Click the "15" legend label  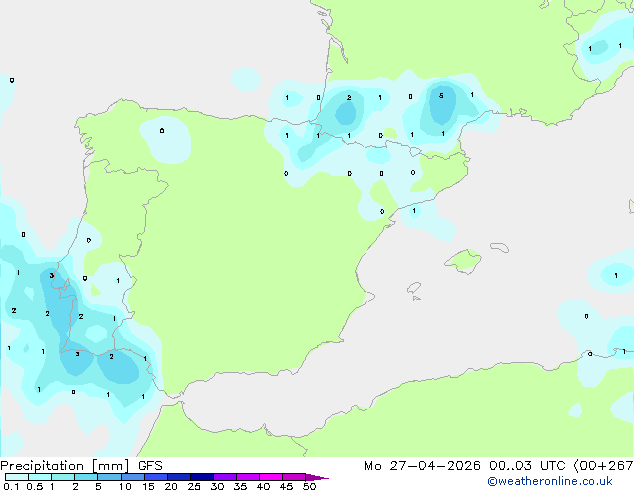coord(148,486)
